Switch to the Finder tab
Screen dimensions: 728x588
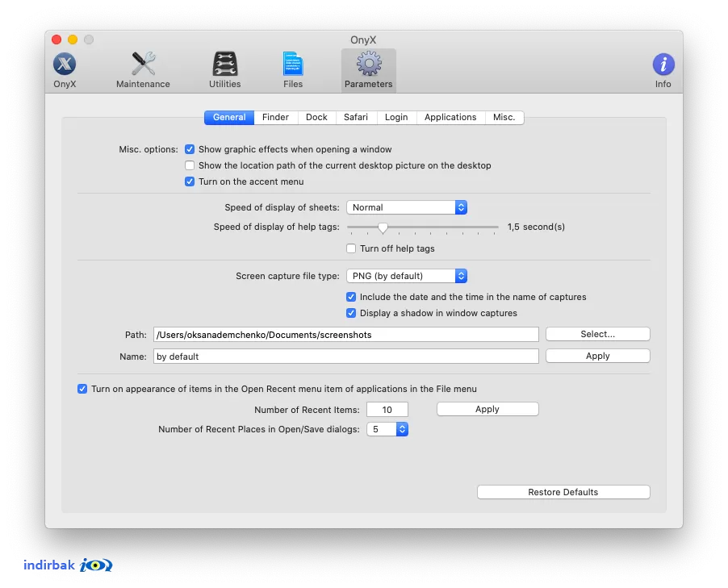275,118
